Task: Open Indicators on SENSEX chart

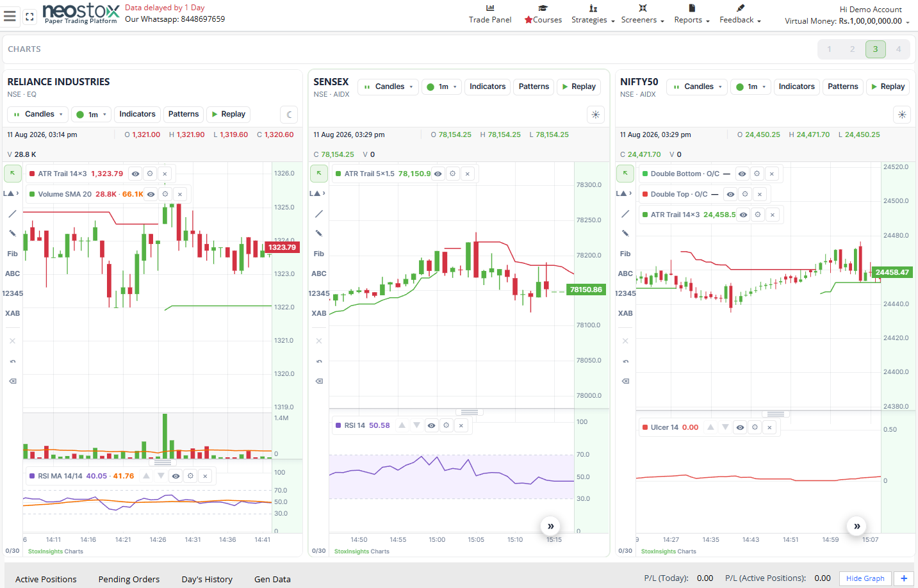Action: [x=488, y=86]
